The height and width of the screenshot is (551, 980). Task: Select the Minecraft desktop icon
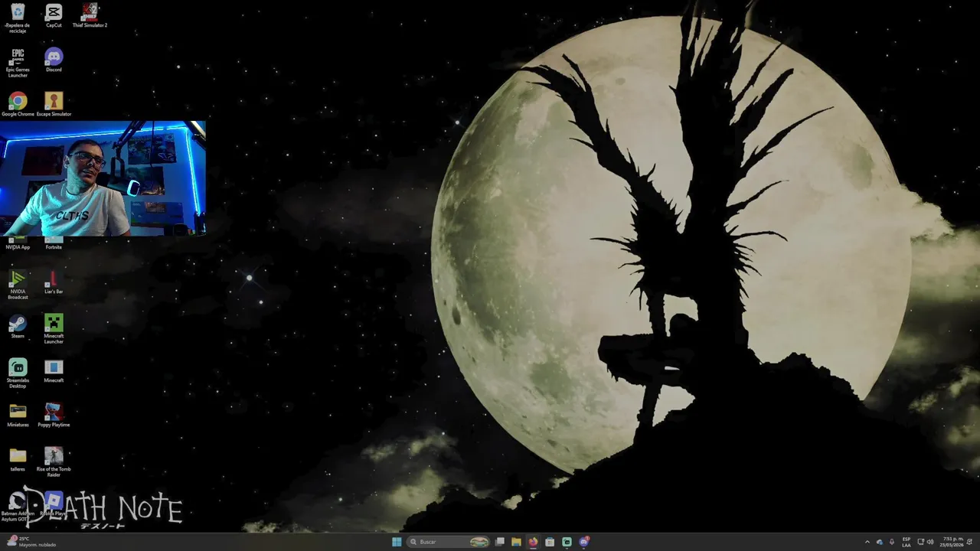pyautogui.click(x=54, y=371)
